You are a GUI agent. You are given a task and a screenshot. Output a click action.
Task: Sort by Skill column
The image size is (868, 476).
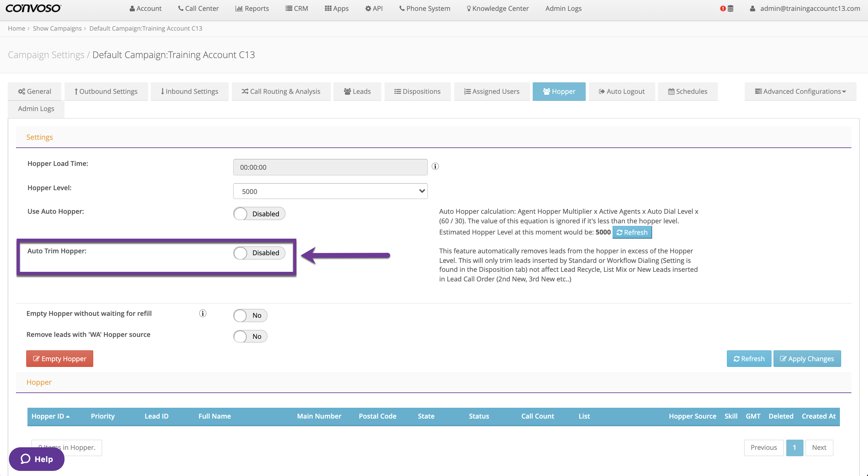731,416
